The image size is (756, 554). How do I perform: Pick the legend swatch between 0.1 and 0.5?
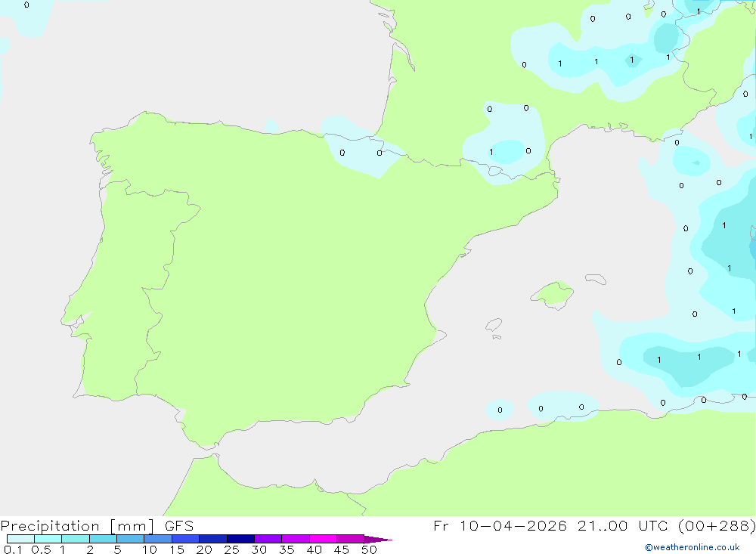[20, 539]
